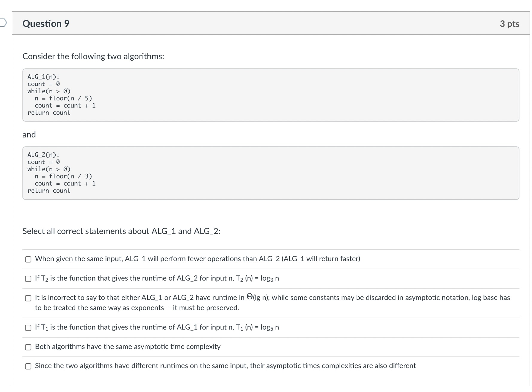Enable the checkbox for T1(n) = log5 n

(x=28, y=328)
